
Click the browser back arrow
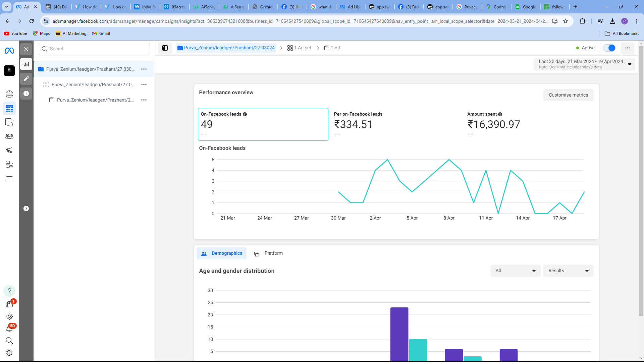click(7, 21)
